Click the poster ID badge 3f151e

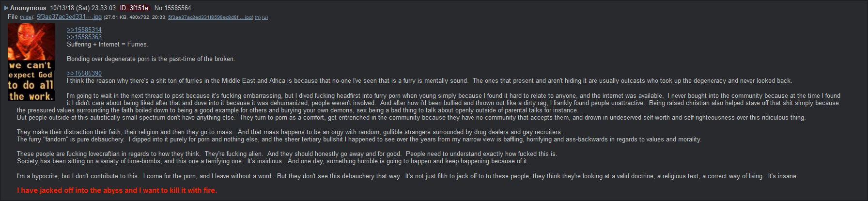[134, 8]
